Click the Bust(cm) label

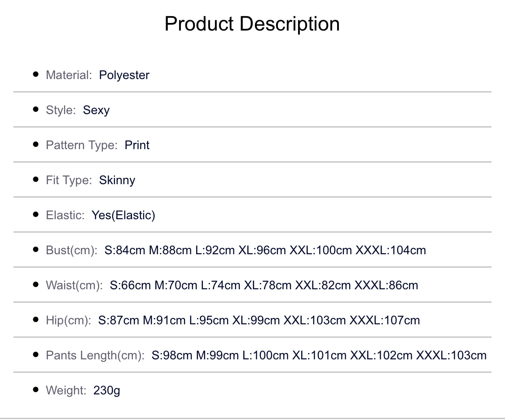coord(71,250)
